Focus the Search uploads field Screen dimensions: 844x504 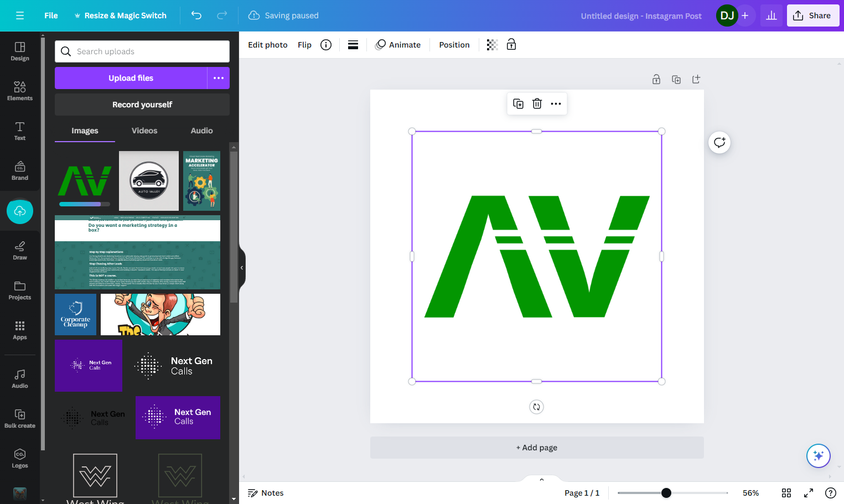tap(142, 51)
